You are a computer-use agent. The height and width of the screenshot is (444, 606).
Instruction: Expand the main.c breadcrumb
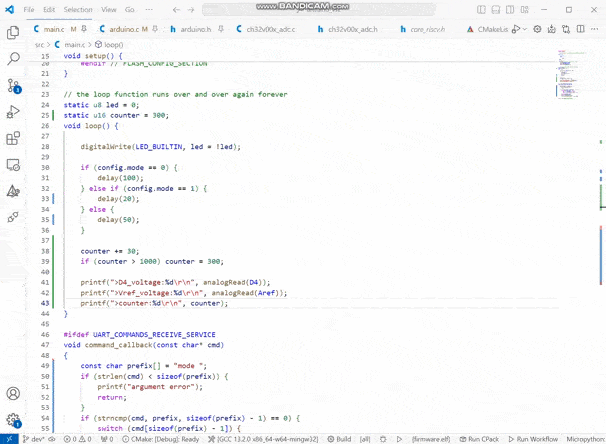(x=70, y=44)
